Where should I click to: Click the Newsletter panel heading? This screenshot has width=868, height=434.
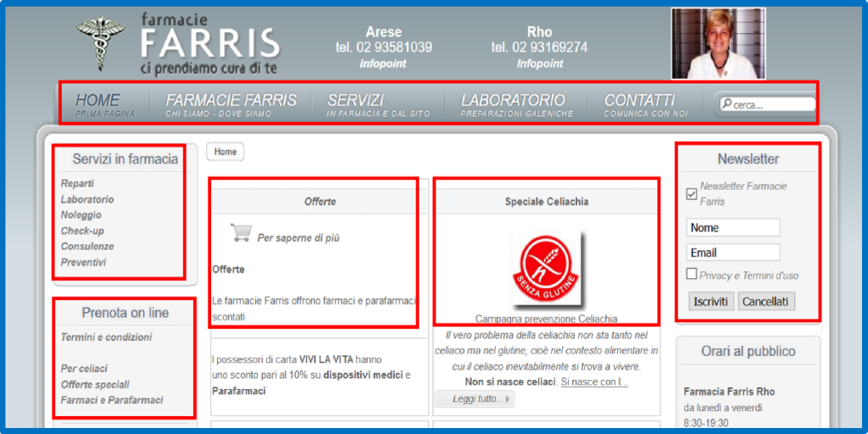tap(748, 159)
